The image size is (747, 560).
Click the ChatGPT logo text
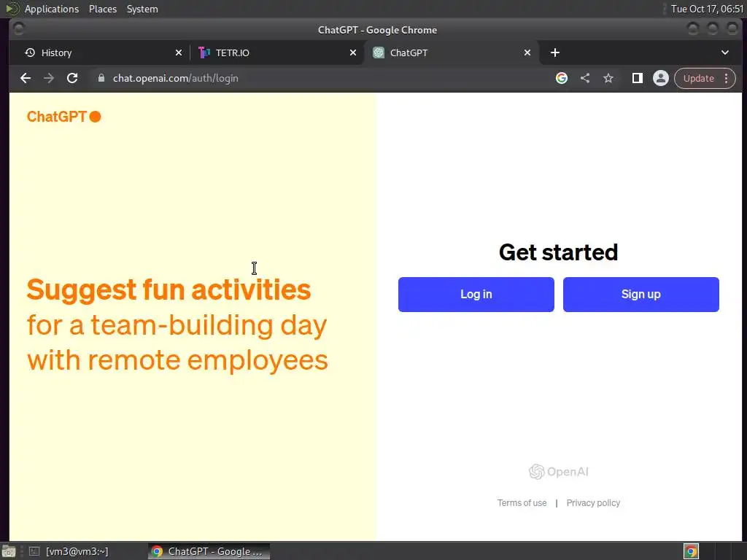pyautogui.click(x=57, y=117)
